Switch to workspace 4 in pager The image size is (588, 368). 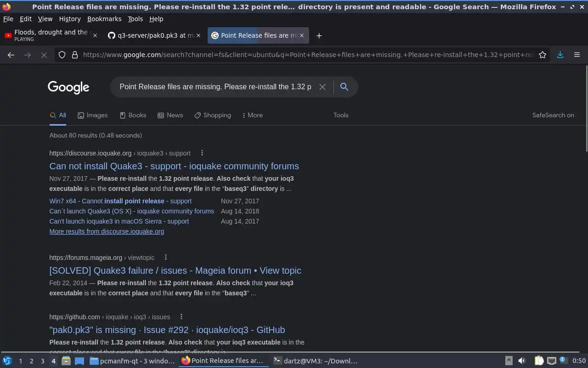[53, 361]
